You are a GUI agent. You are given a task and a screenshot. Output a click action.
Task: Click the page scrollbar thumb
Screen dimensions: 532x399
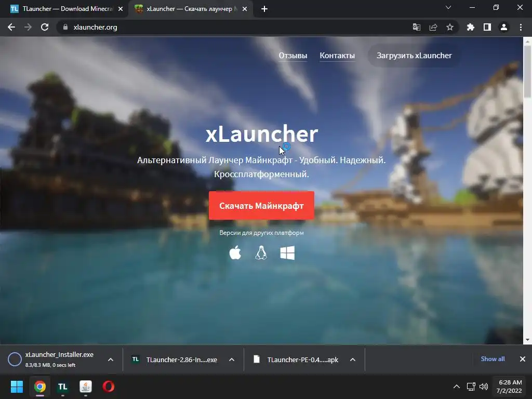[x=527, y=71]
